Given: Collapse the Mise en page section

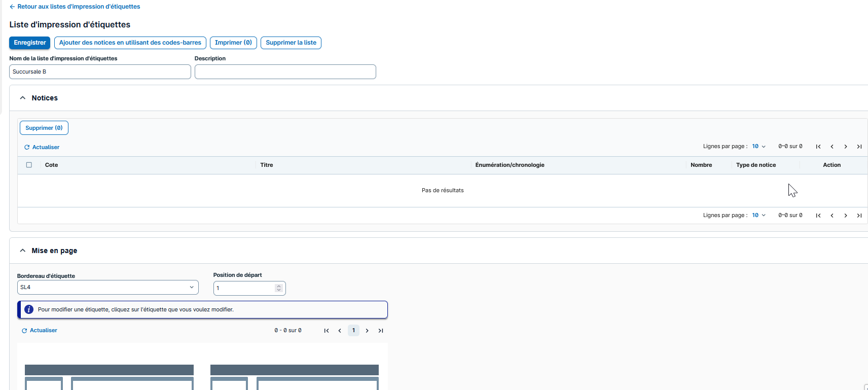Looking at the screenshot, I should pos(23,251).
